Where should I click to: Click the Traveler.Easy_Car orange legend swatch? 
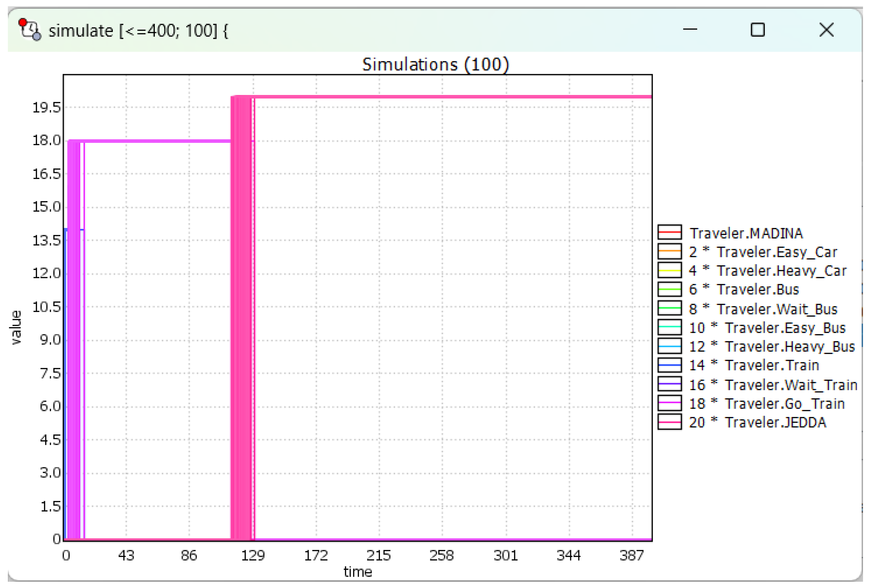tap(669, 251)
